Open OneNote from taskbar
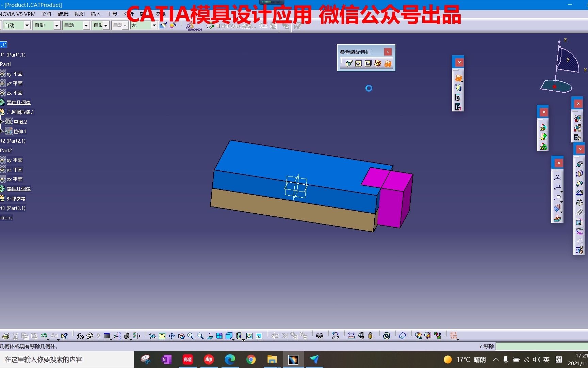The height and width of the screenshot is (368, 588). [166, 359]
